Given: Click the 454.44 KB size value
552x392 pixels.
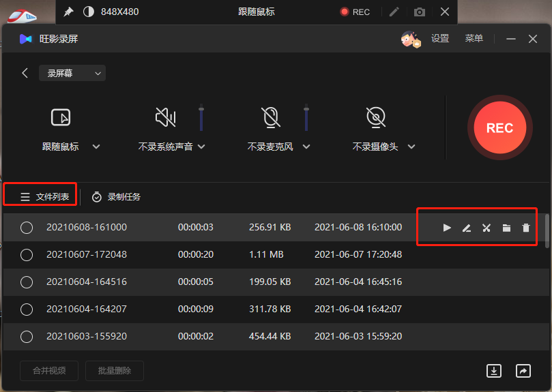Looking at the screenshot, I should coord(270,336).
